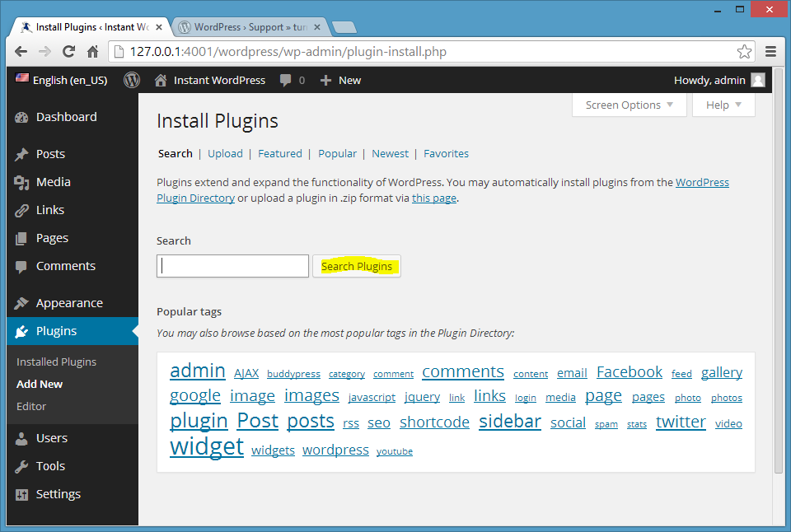791x532 pixels.
Task: Click the plugin search text field
Action: click(x=232, y=266)
